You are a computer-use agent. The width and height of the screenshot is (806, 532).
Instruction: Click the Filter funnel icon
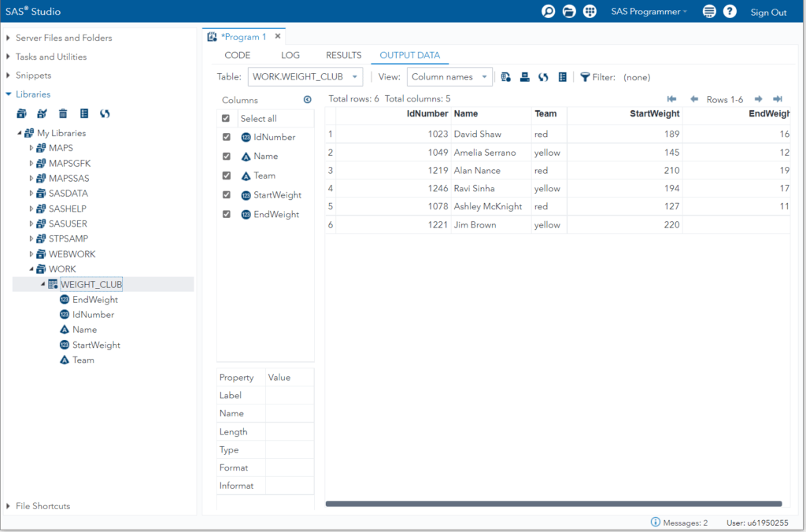(x=585, y=77)
